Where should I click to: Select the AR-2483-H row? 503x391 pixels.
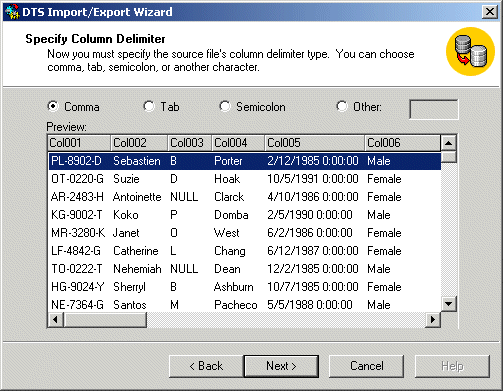click(x=245, y=197)
